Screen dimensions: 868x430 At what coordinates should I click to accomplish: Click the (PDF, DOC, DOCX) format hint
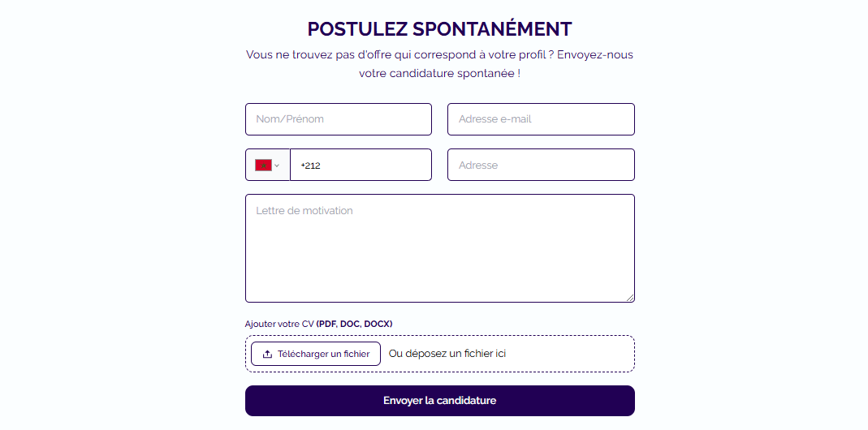coord(354,325)
